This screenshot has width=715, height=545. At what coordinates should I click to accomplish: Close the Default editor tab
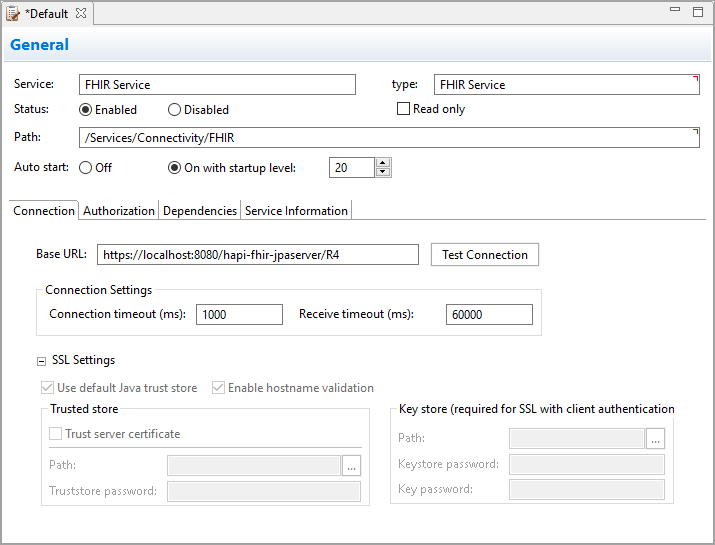[x=81, y=13]
